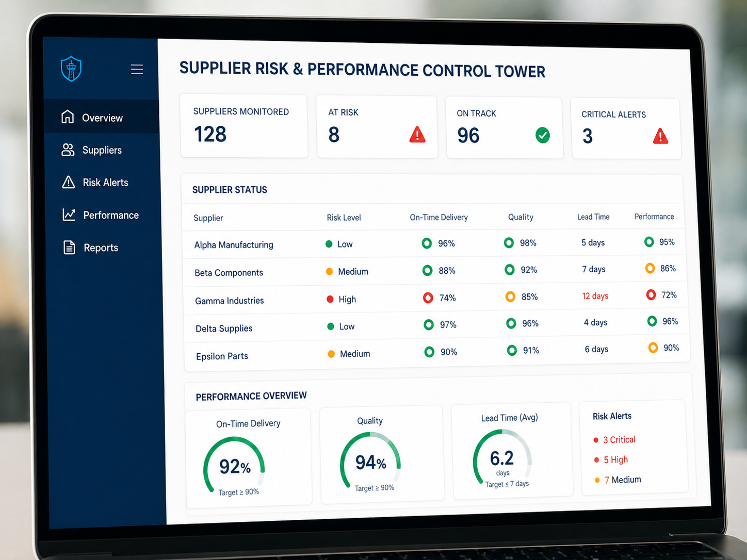
Task: Open the Overview menu item
Action: click(102, 117)
